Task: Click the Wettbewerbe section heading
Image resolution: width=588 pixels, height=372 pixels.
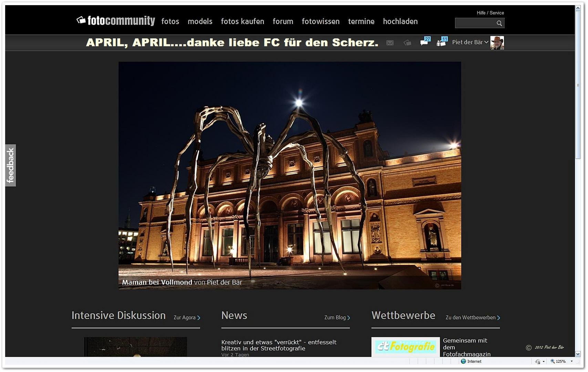Action: [403, 316]
